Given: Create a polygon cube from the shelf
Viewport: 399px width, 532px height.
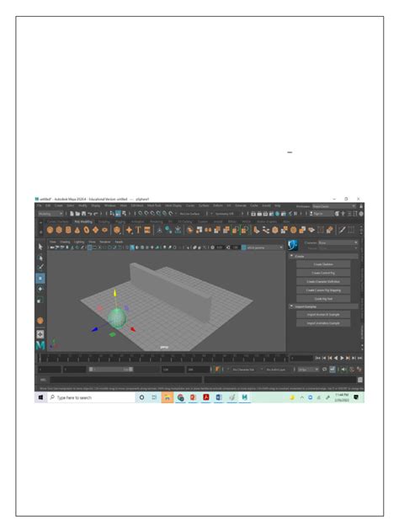Looking at the screenshot, I should click(59, 230).
